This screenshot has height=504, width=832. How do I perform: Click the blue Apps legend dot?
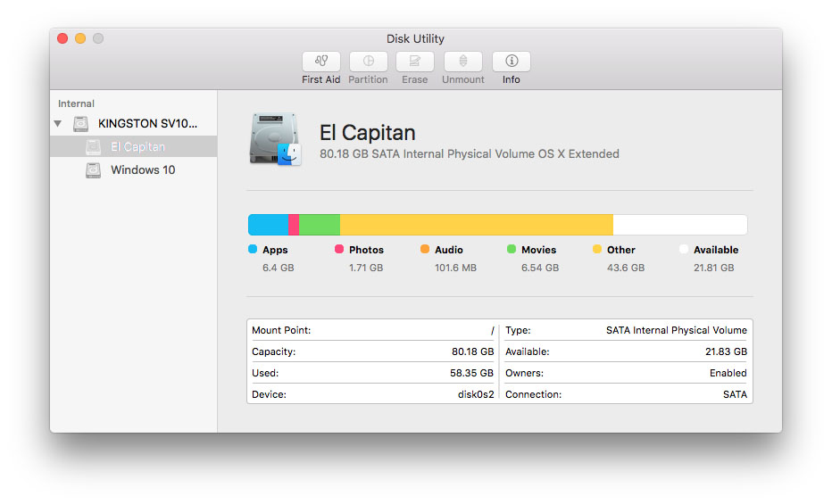[253, 249]
